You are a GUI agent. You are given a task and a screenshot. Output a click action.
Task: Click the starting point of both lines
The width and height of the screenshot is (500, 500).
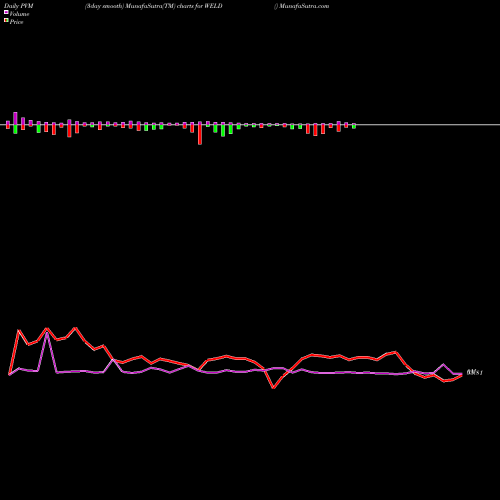[x=9, y=375]
